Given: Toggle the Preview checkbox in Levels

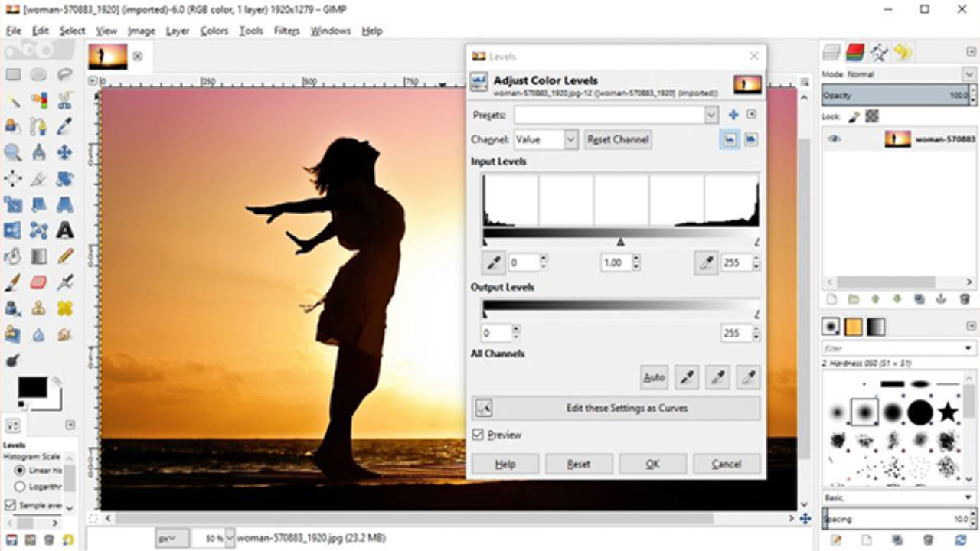Looking at the screenshot, I should 479,435.
